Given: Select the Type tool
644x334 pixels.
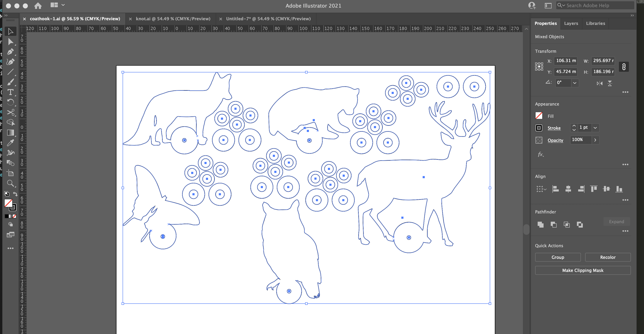Looking at the screenshot, I should (x=11, y=92).
